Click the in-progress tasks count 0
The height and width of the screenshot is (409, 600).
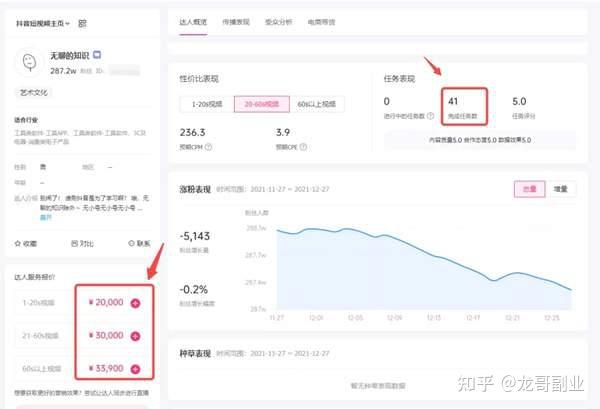pos(386,101)
